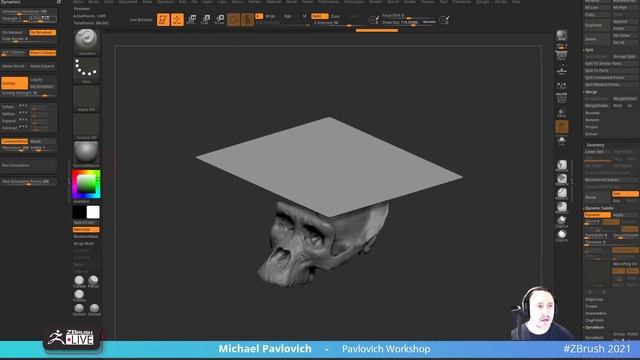Image resolution: width=640 pixels, height=360 pixels.
Task: Expand the Boolean section
Action: [593, 113]
